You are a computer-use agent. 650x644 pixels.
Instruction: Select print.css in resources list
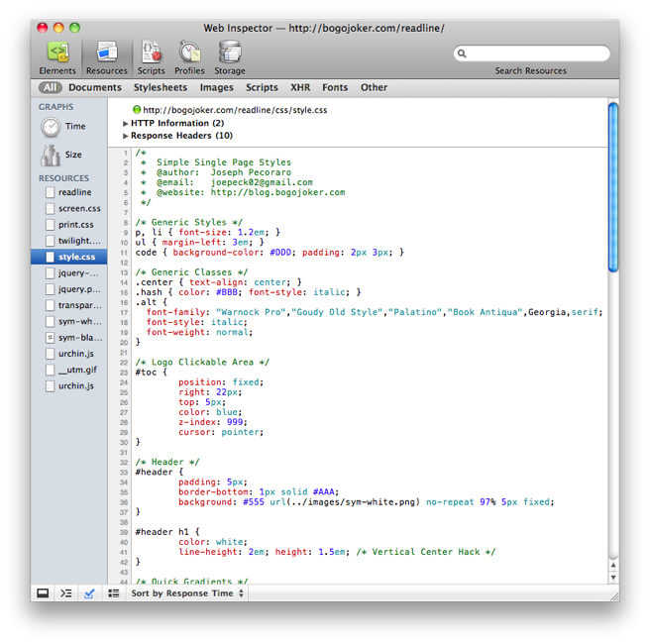(x=68, y=225)
